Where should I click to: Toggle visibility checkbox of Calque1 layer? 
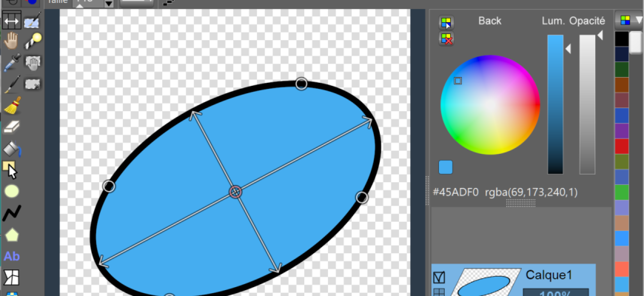[x=439, y=278]
